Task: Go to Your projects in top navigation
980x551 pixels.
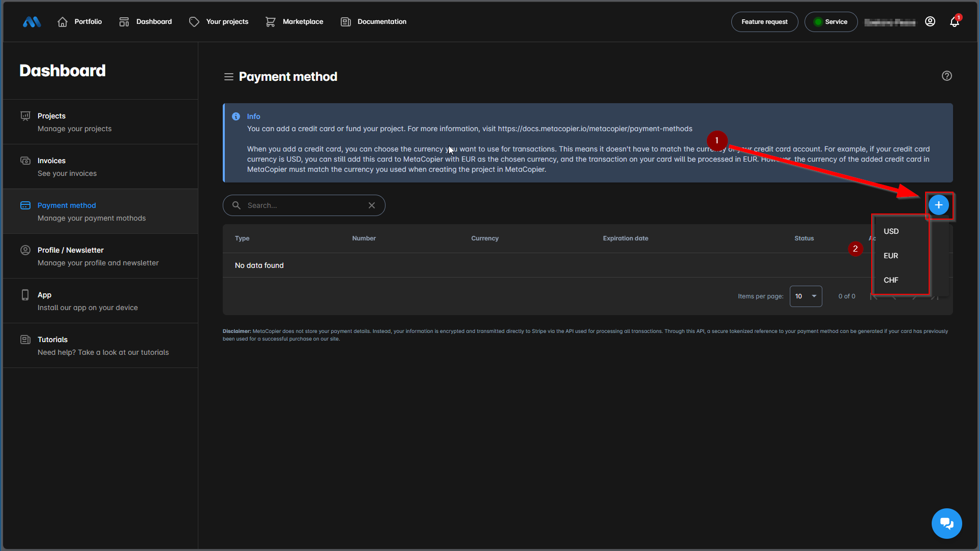Action: pyautogui.click(x=219, y=22)
